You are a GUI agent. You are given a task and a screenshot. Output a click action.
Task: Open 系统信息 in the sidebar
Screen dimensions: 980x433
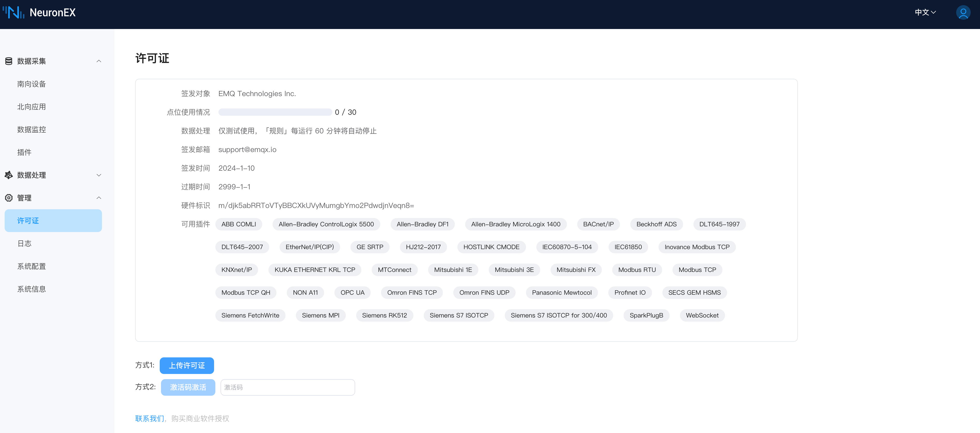[x=32, y=289]
